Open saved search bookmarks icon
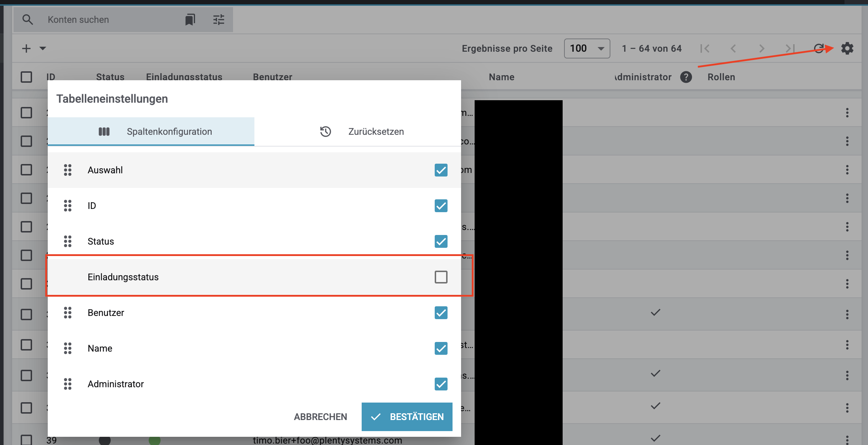This screenshot has height=445, width=868. (190, 20)
